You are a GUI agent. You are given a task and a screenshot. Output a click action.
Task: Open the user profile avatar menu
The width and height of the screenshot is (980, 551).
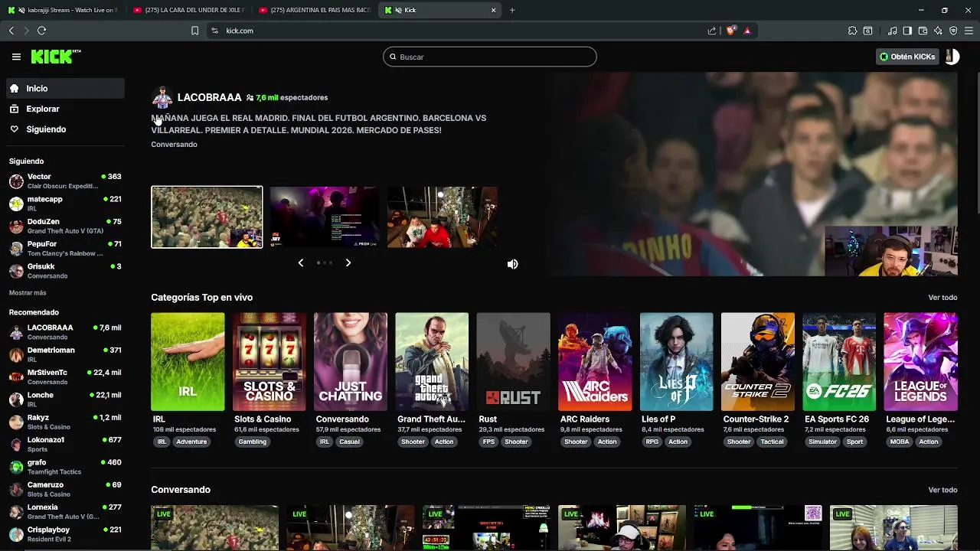click(x=952, y=57)
